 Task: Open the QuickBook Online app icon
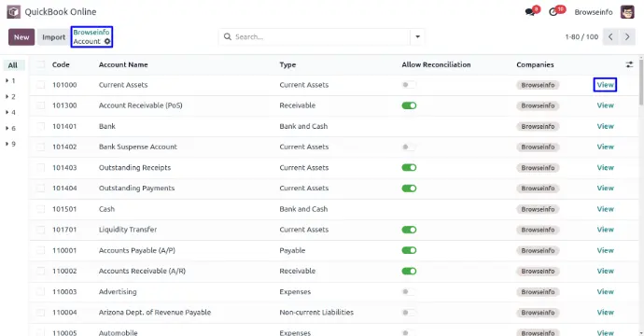click(14, 12)
